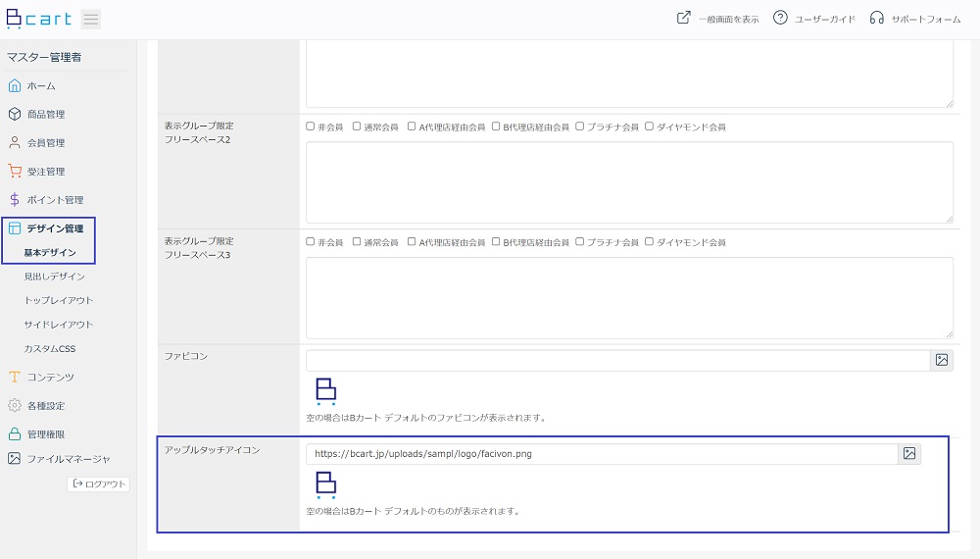
Task: Click the コンテンツ T icon
Action: 15,377
